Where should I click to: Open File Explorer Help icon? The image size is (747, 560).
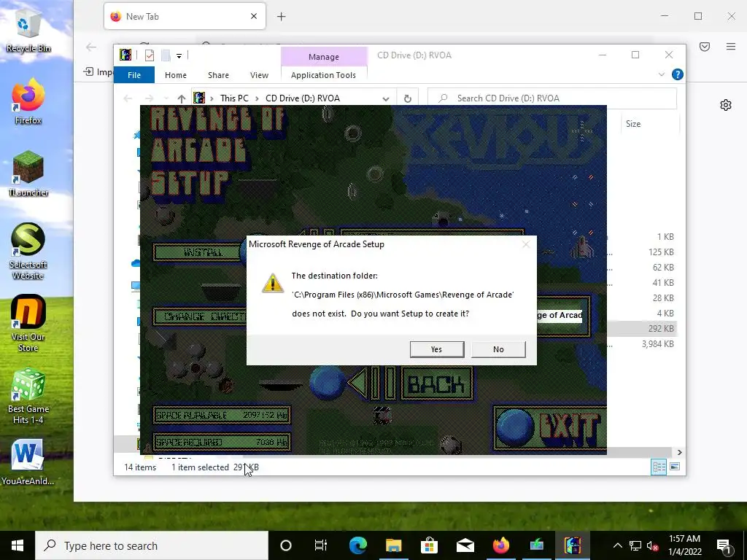(677, 75)
